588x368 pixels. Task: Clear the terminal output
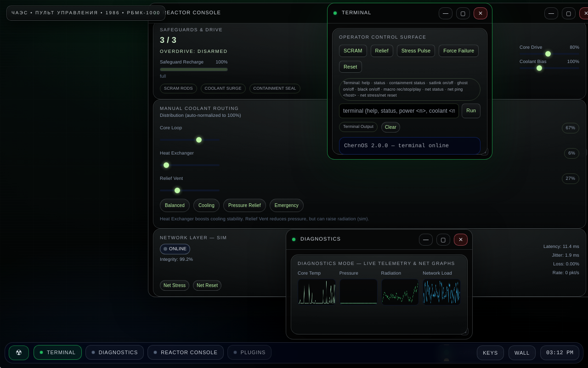tap(390, 127)
